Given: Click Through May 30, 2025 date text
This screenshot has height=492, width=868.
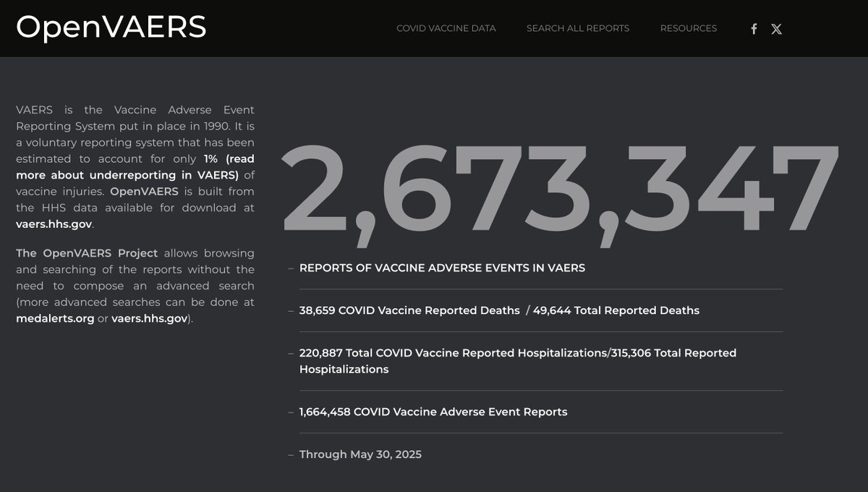Looking at the screenshot, I should (360, 454).
